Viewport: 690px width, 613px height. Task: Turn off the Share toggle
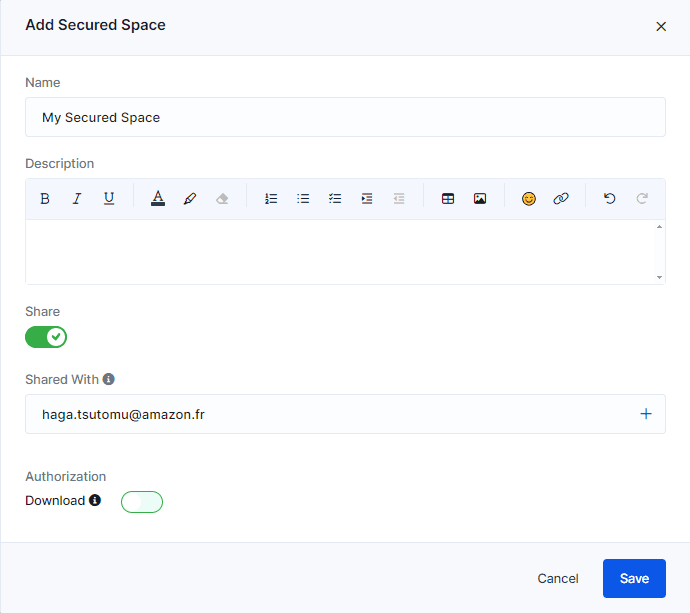tap(46, 337)
